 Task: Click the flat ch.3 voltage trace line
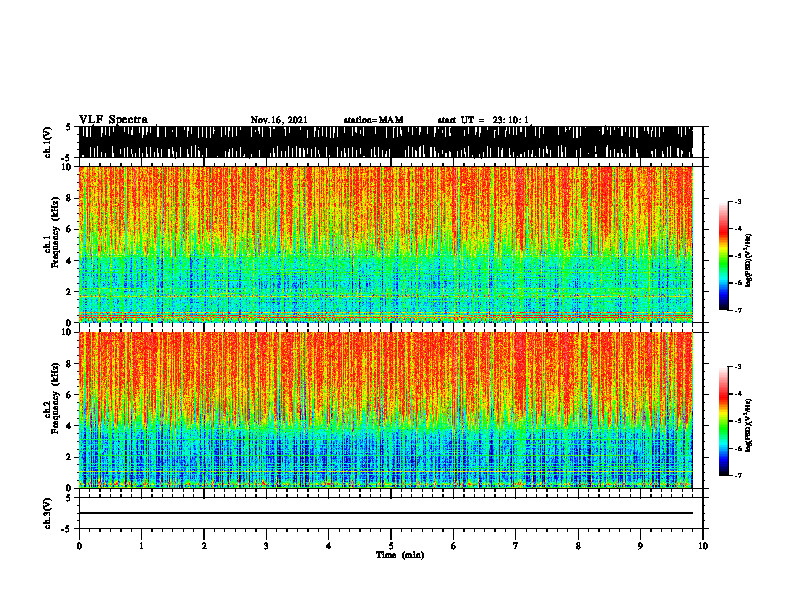(385, 513)
